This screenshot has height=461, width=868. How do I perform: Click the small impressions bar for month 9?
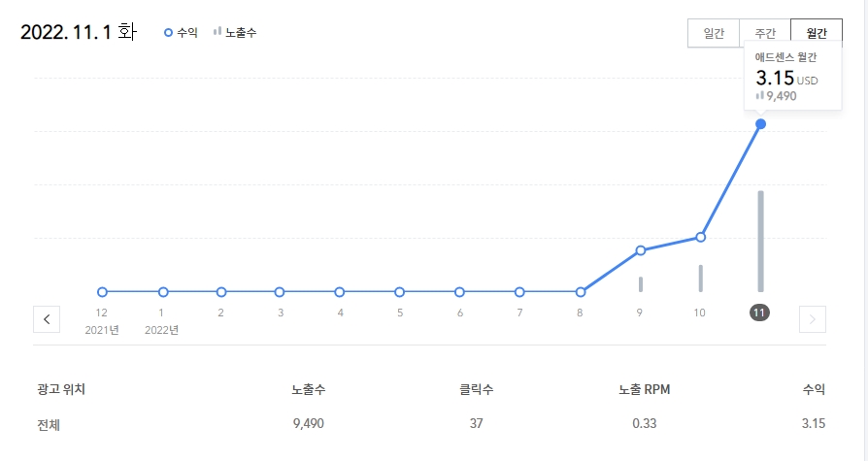click(641, 284)
